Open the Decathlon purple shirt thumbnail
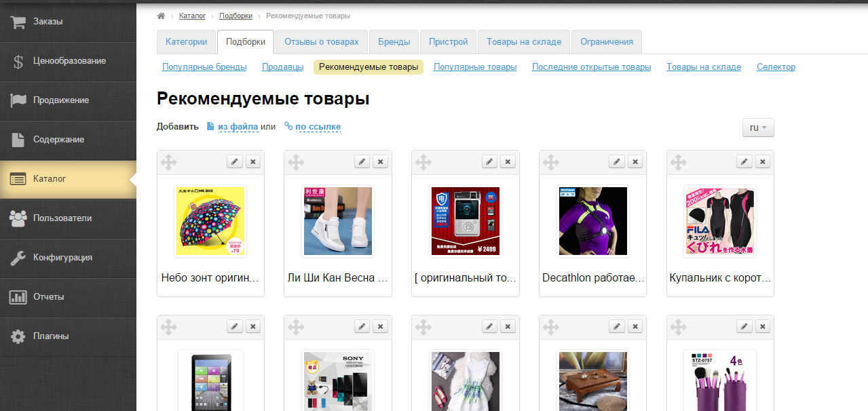 593,221
